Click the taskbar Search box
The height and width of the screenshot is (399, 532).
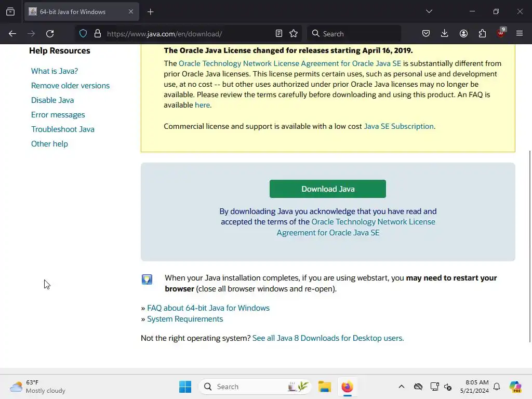coord(255,387)
